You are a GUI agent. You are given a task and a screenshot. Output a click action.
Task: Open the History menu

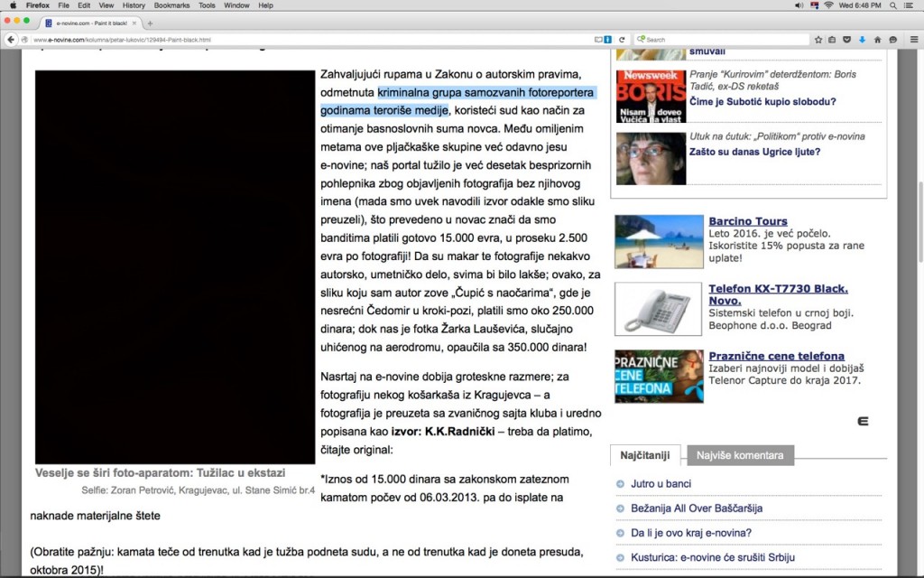click(134, 5)
